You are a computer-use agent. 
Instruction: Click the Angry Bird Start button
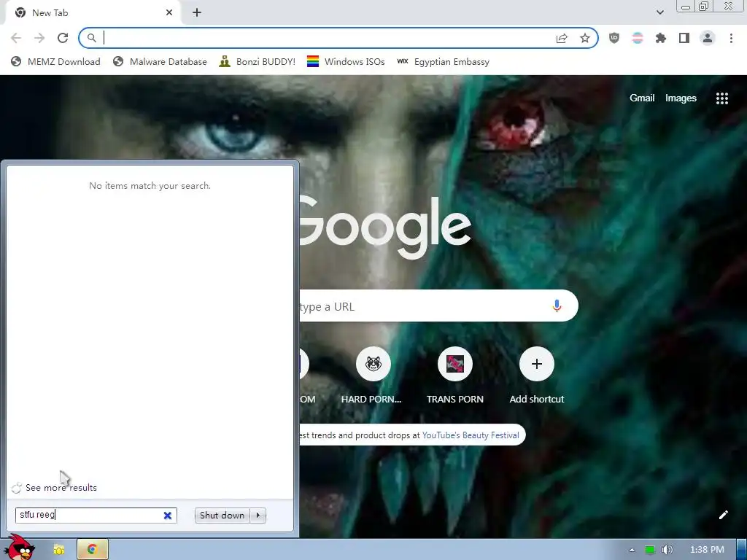tap(20, 548)
